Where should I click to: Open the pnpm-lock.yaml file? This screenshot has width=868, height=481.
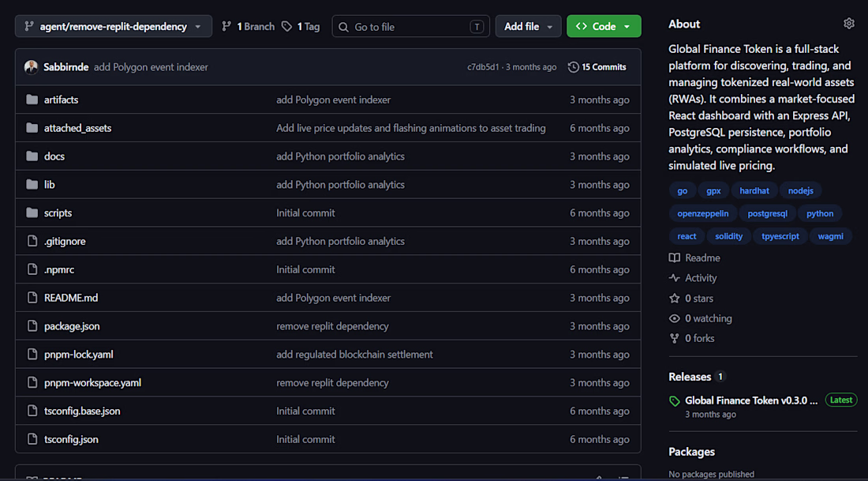(x=79, y=354)
